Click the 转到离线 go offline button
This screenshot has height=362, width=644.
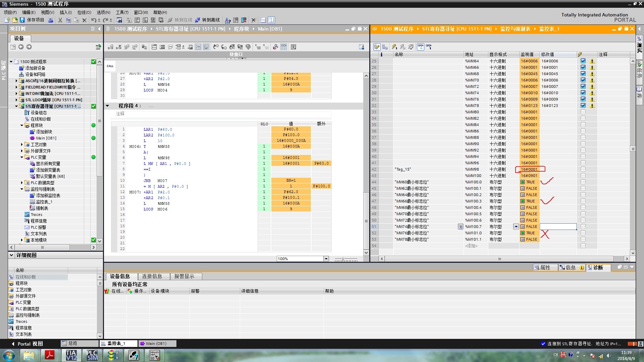click(x=207, y=20)
